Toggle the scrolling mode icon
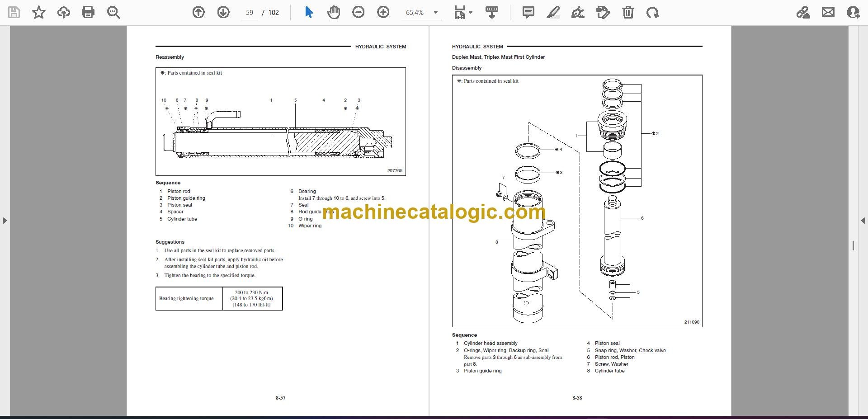This screenshot has height=419, width=868. pyautogui.click(x=492, y=12)
